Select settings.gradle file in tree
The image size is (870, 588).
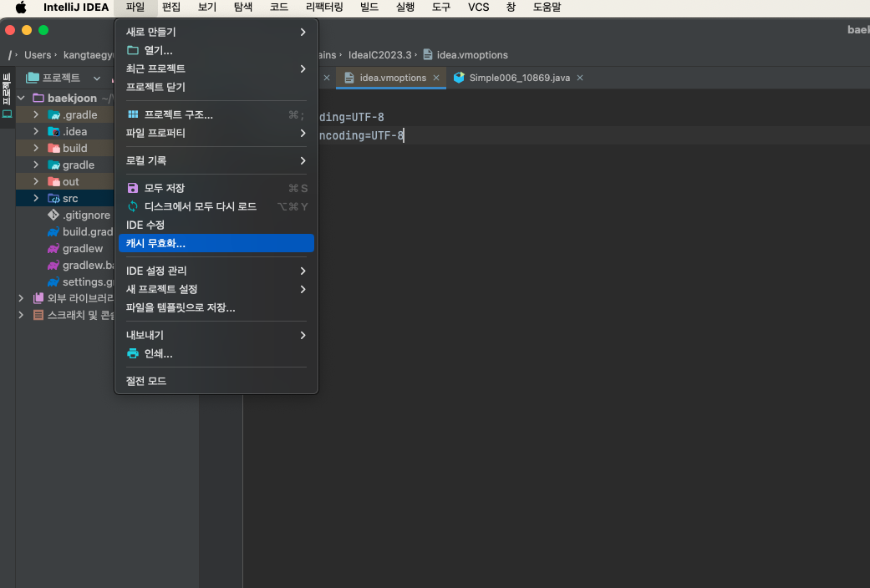coord(88,281)
